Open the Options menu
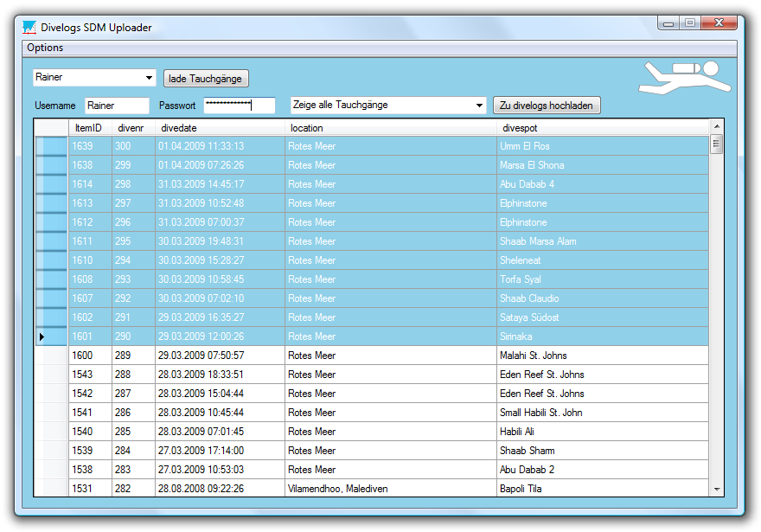761x532 pixels. point(45,48)
